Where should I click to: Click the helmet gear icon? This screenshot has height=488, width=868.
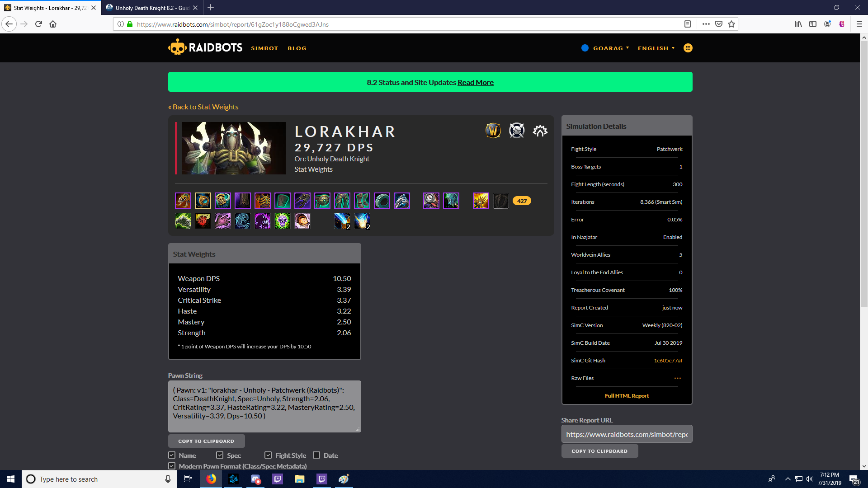[x=183, y=201]
